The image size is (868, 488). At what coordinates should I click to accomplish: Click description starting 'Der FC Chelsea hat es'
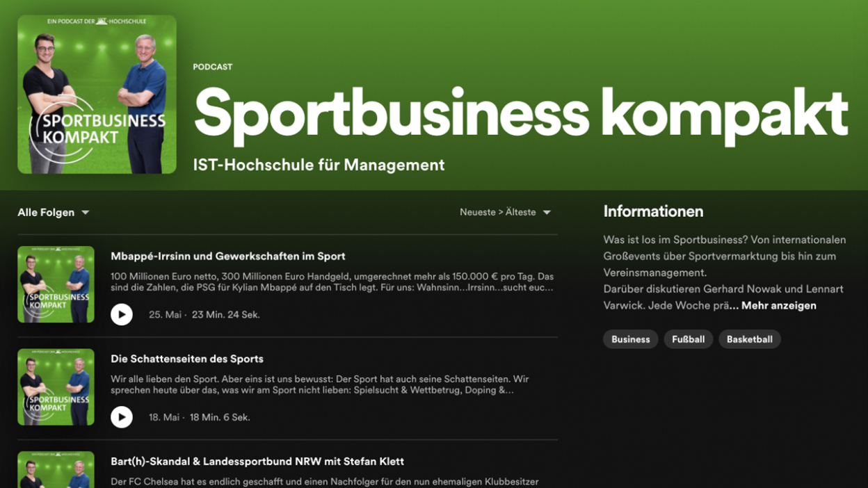pyautogui.click(x=325, y=482)
